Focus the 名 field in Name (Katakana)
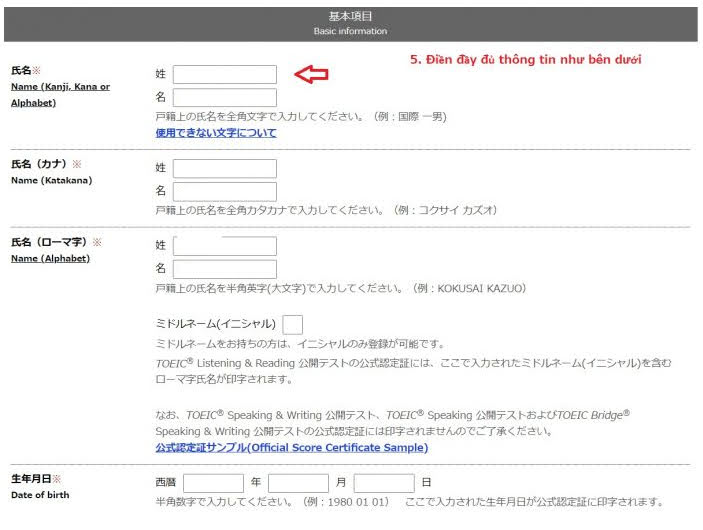This screenshot has height=530, width=703. point(225,191)
